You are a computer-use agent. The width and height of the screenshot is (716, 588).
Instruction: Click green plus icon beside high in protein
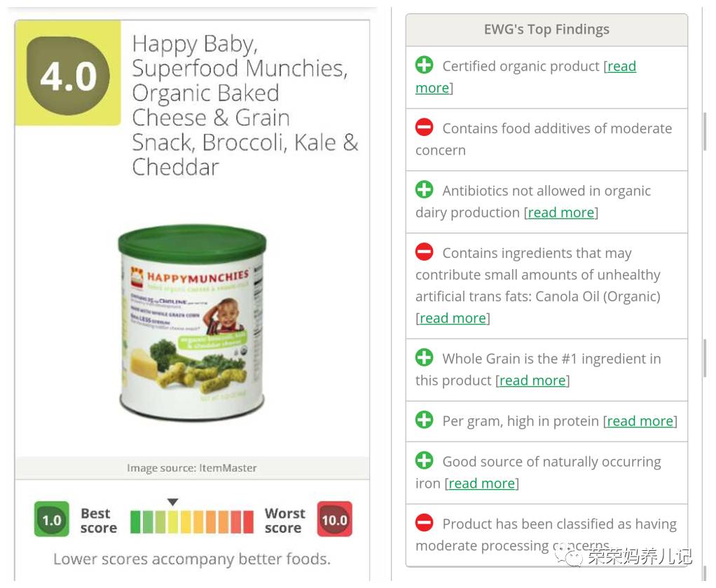coord(424,420)
